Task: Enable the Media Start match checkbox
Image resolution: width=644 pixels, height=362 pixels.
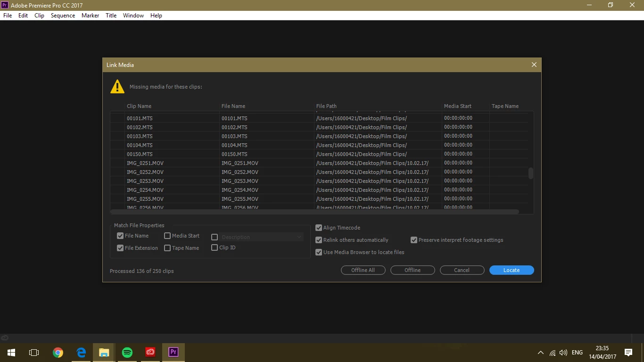Action: pos(167,236)
